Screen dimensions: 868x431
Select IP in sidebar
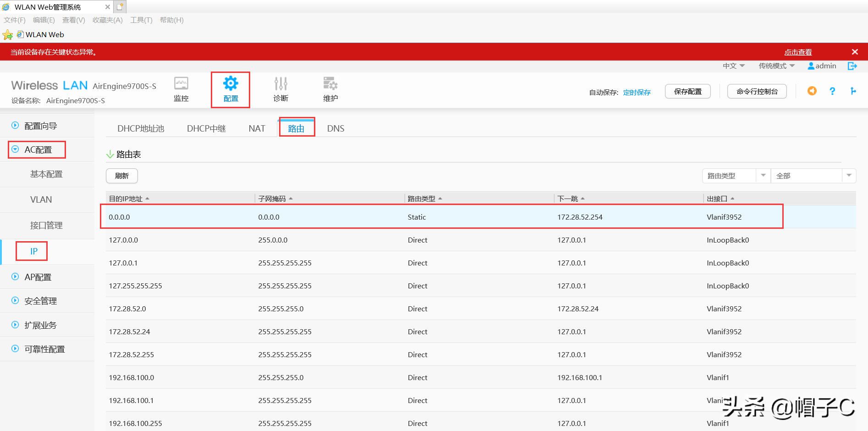(x=34, y=251)
